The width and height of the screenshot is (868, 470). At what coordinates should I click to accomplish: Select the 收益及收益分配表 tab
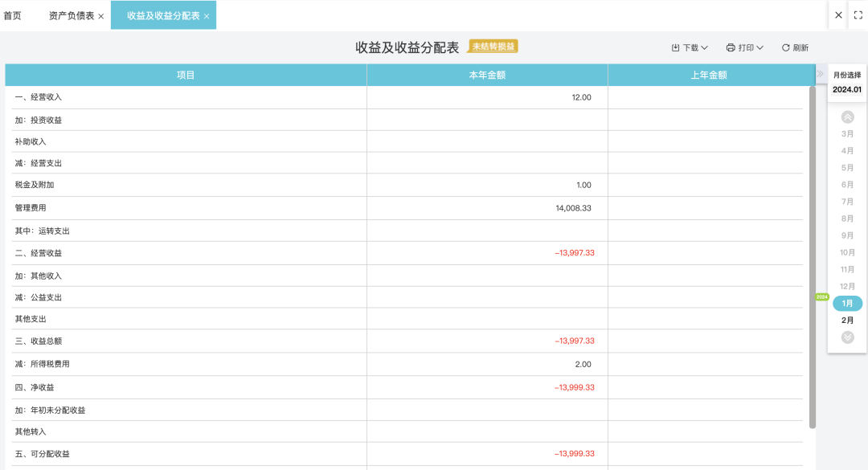(163, 15)
